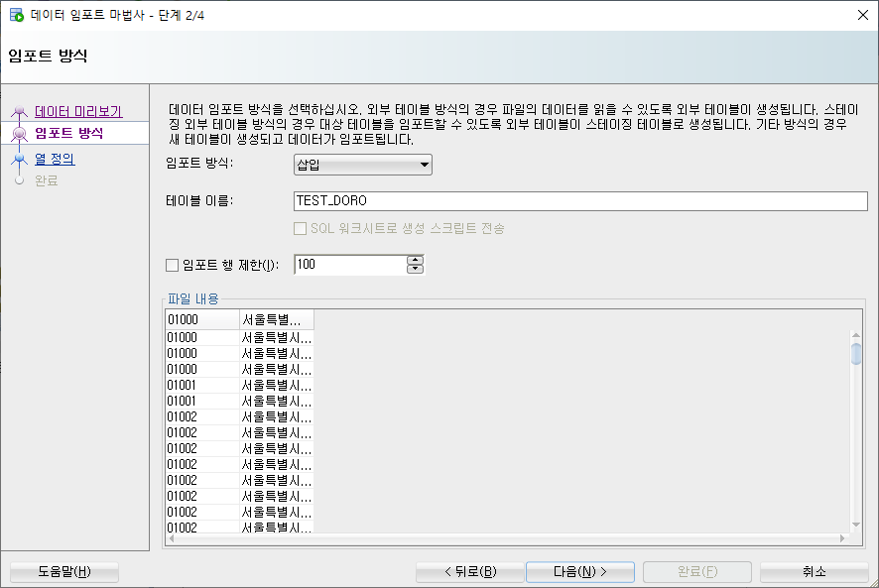Screen dimensions: 879x588
Task: Proceed with the 다음(N) button
Action: tap(580, 572)
